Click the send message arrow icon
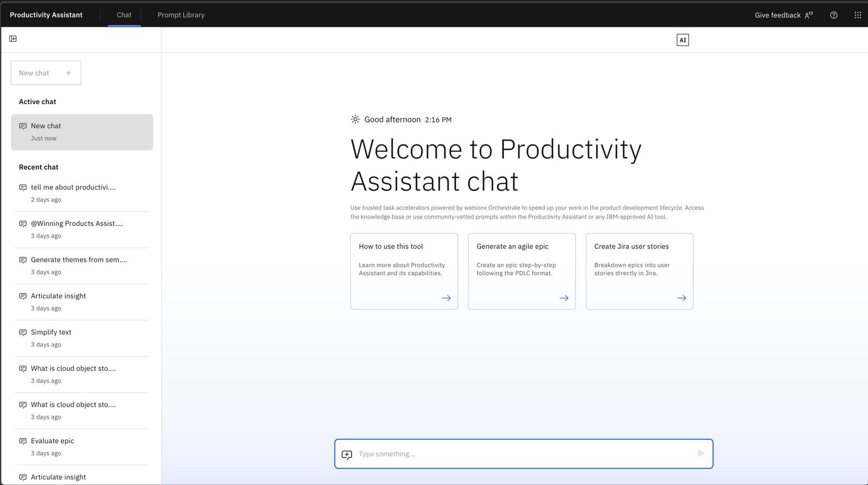Screen dimensions: 868x485 pos(700,454)
